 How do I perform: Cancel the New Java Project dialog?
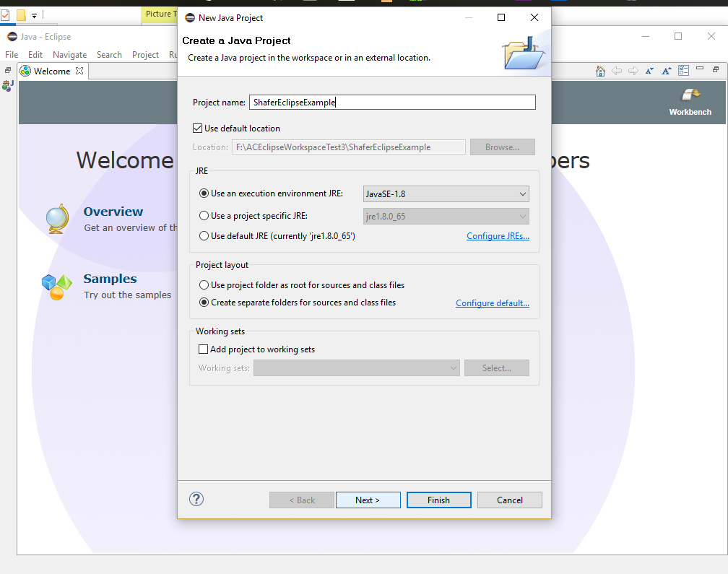coord(510,500)
